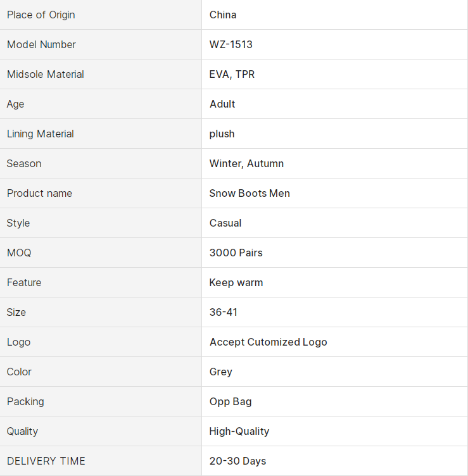Select the "China" value cell

coord(223,15)
